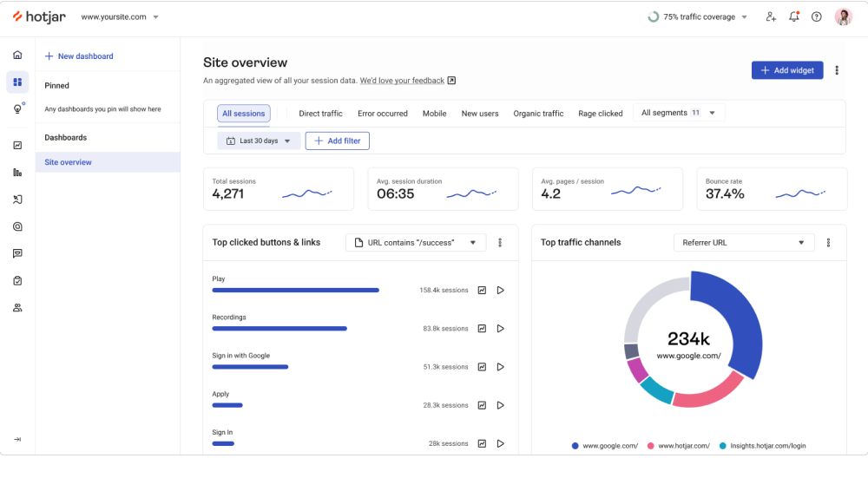Click the user profile avatar
This screenshot has height=504, width=868.
pyautogui.click(x=843, y=16)
